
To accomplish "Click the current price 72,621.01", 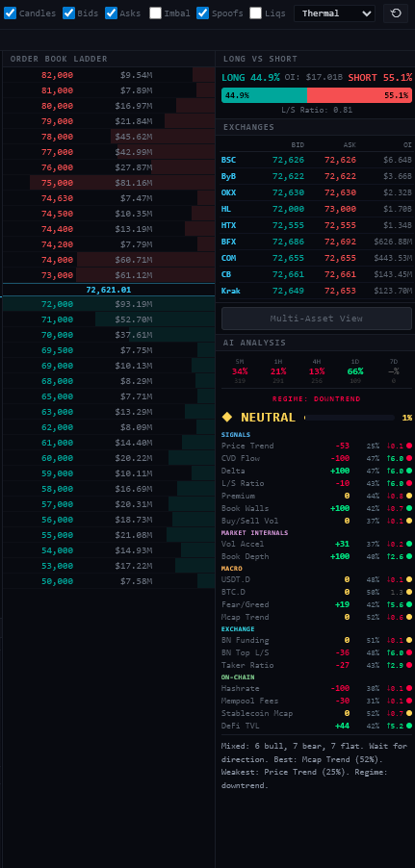I will point(109,290).
